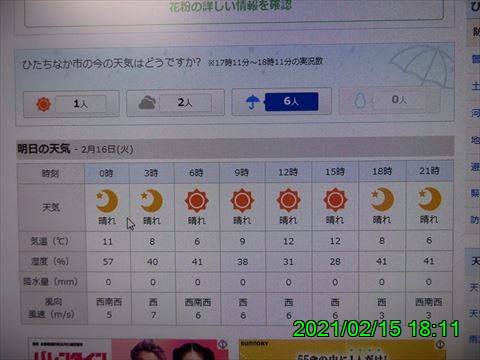
Task: Select the 18時 column header
Action: pyautogui.click(x=382, y=171)
